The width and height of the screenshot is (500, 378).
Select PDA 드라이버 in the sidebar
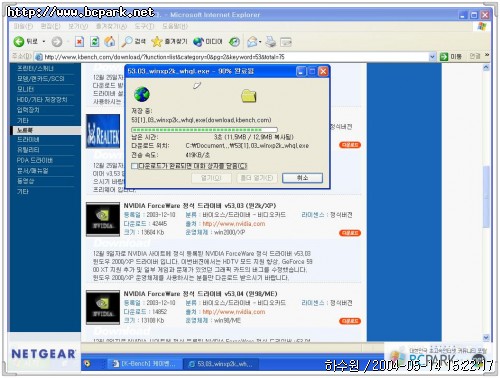tap(35, 160)
